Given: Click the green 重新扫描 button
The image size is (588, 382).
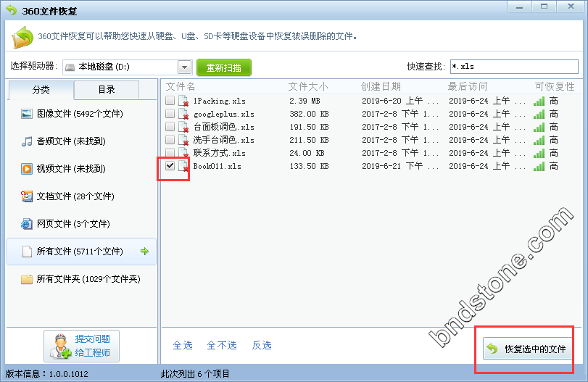Looking at the screenshot, I should 224,67.
